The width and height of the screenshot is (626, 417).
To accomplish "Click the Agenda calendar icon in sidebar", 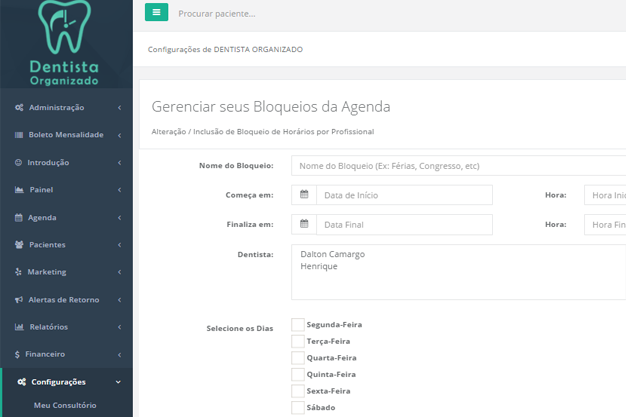I will (19, 218).
